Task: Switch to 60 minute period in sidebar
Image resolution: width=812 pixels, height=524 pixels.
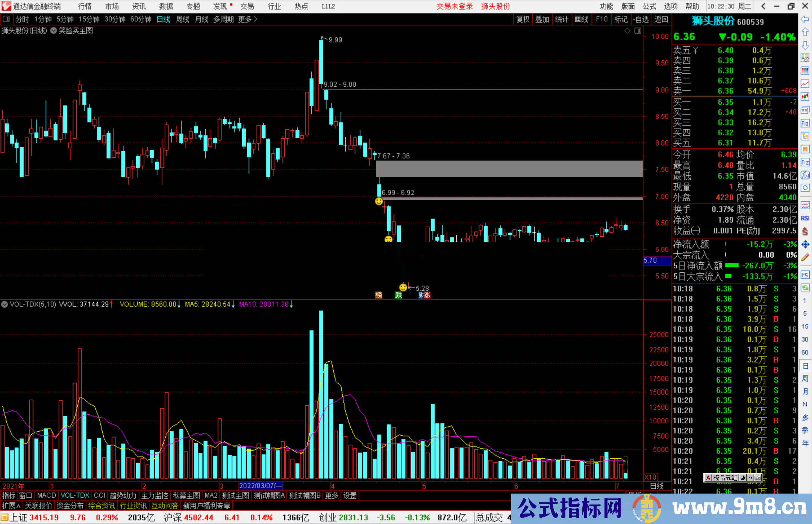Action: 805,352
